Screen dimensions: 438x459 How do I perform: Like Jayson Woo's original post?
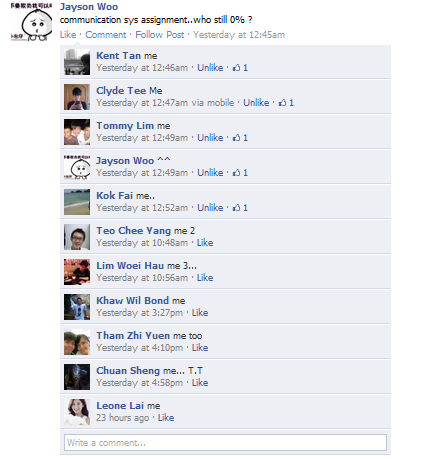pyautogui.click(x=68, y=35)
